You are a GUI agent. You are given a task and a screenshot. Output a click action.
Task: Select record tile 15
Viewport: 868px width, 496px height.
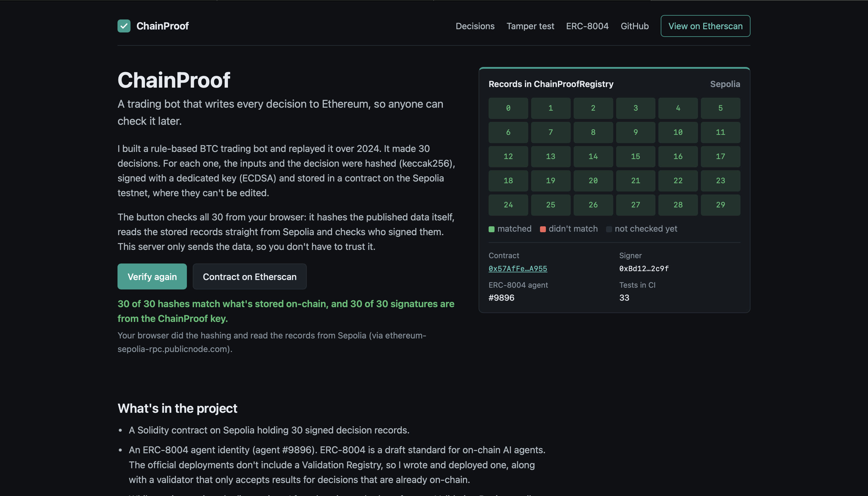(635, 156)
